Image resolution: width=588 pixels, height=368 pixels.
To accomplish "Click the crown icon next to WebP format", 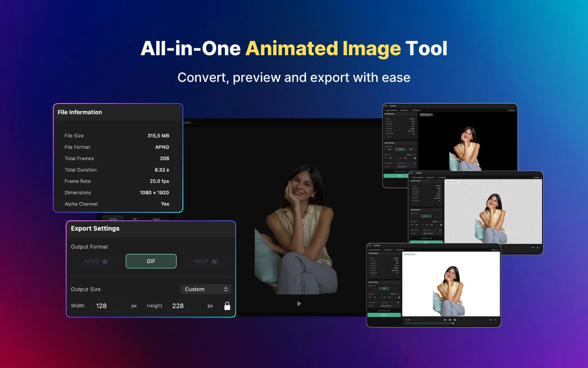I will click(214, 261).
